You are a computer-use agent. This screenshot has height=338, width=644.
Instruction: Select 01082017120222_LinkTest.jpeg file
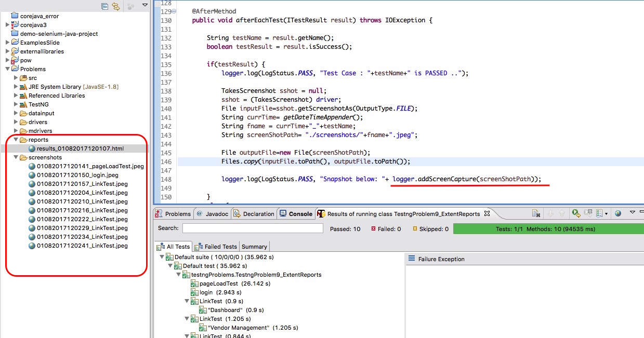(78, 219)
